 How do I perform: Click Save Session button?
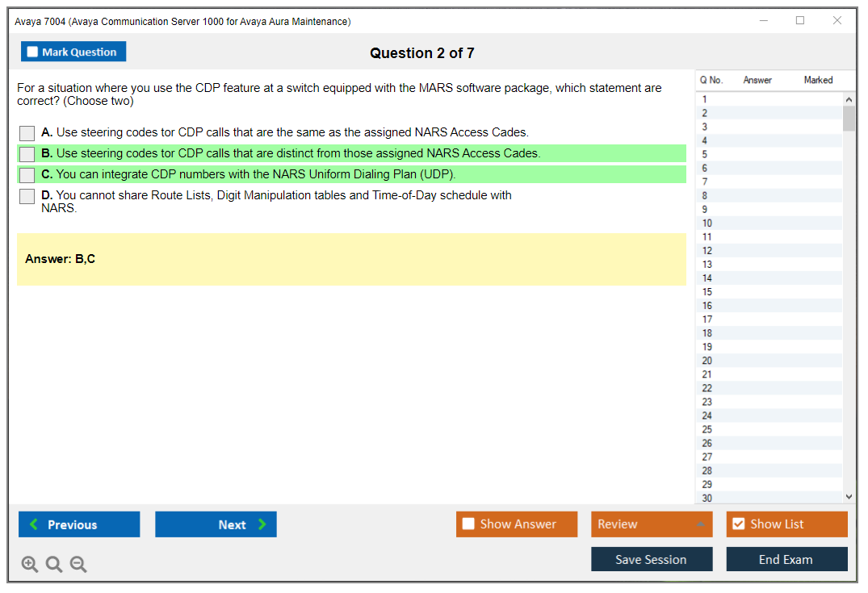coord(652,560)
